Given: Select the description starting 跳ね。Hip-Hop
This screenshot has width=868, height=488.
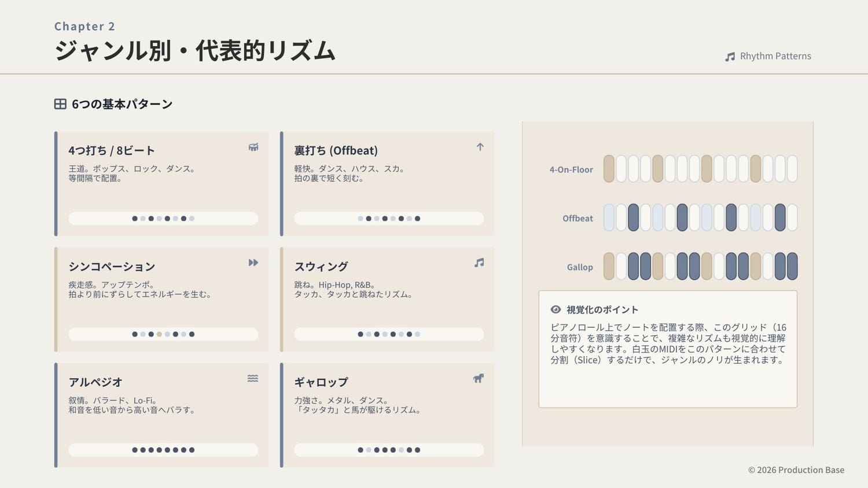Looking at the screenshot, I should (354, 289).
